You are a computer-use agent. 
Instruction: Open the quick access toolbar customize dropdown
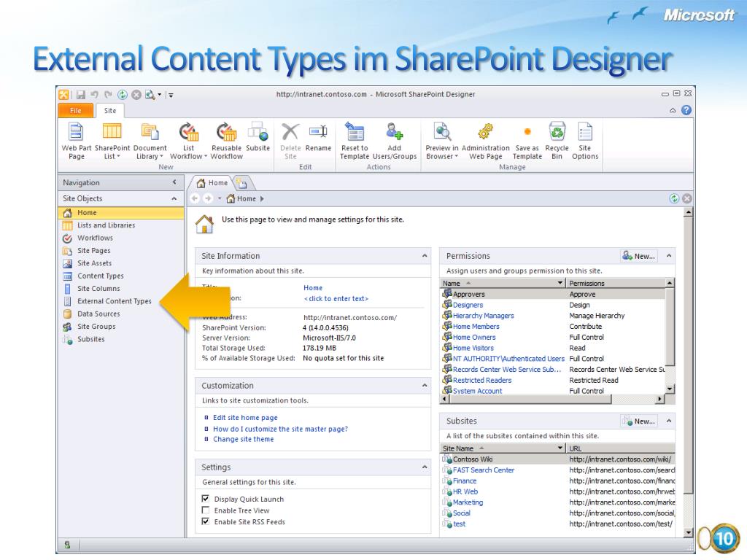click(171, 96)
